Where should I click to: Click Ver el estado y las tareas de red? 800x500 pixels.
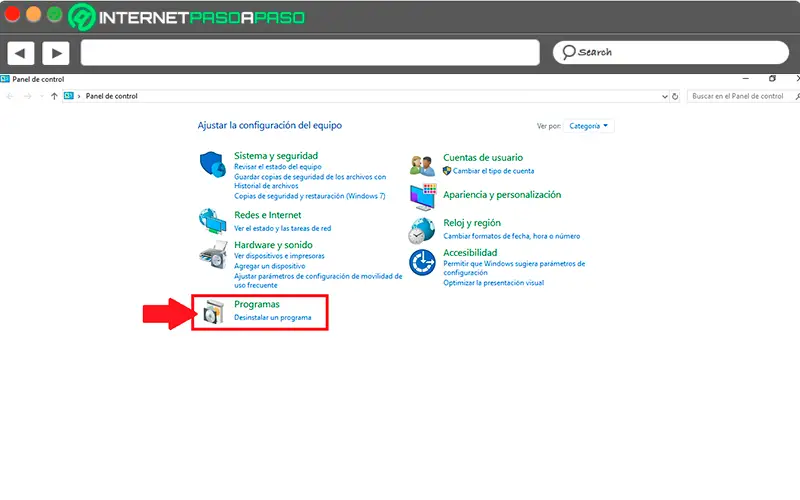283,228
